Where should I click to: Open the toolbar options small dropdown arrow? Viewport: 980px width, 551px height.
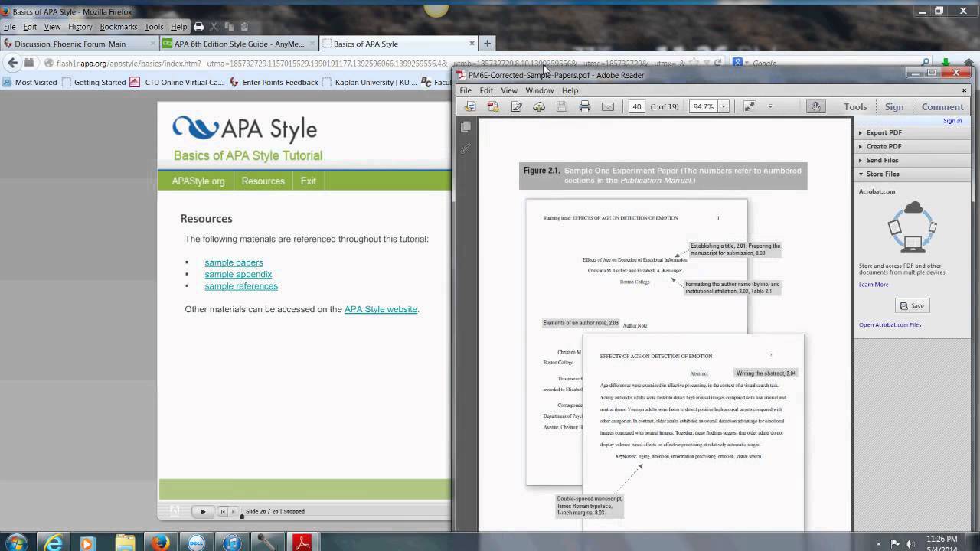770,106
